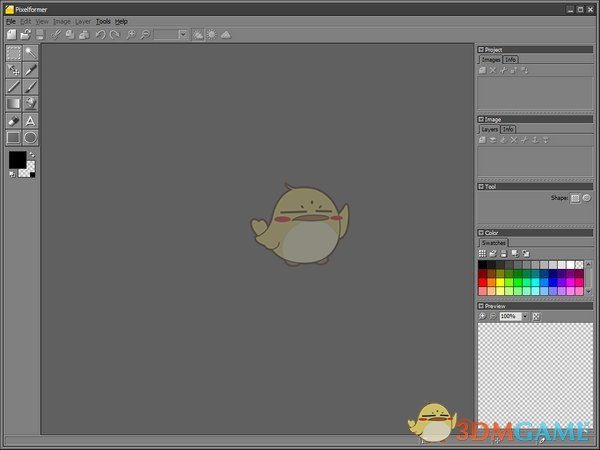Toggle checkerboard background in Preview panel
Screen dimensions: 600x450
tap(536, 316)
